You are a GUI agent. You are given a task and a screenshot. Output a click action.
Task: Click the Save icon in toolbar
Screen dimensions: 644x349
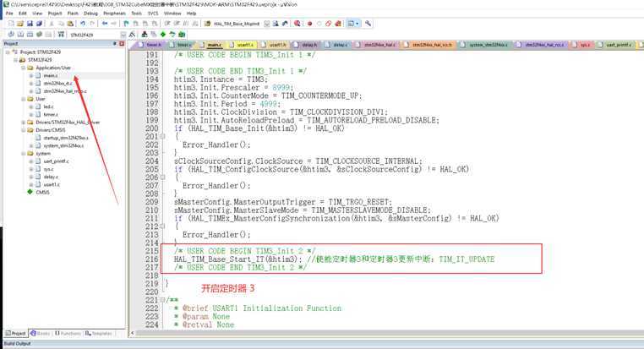[30, 24]
